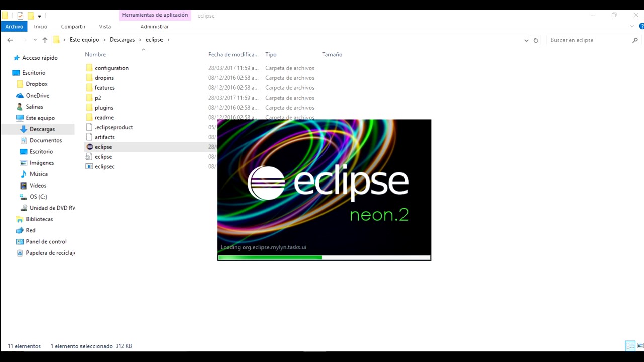Sort by Fecha de modificación column
The height and width of the screenshot is (362, 644).
click(233, 54)
